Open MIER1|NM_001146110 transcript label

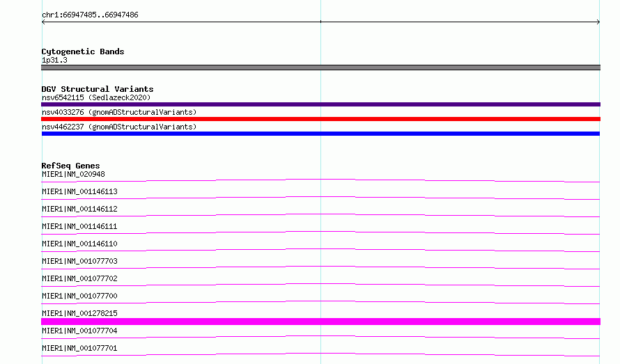pyautogui.click(x=79, y=244)
